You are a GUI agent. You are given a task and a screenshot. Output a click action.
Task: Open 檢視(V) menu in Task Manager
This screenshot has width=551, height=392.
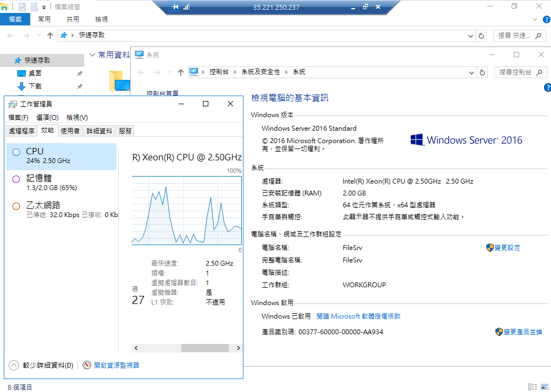coord(77,117)
